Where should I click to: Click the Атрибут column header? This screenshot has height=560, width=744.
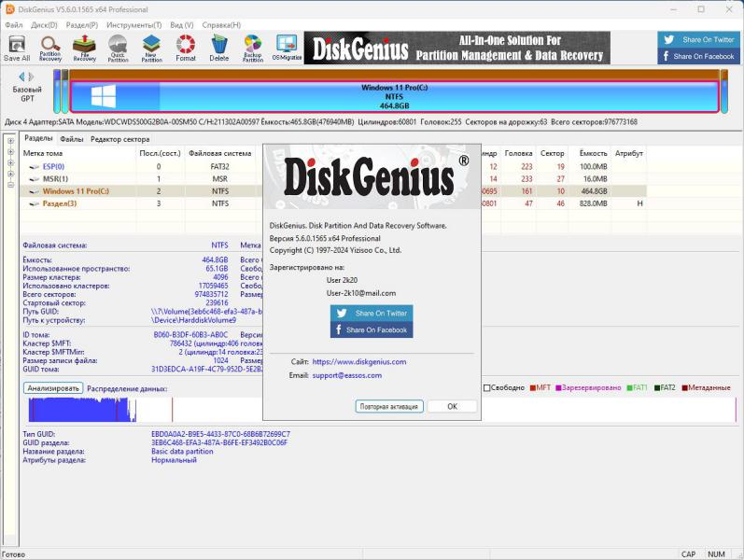click(628, 153)
